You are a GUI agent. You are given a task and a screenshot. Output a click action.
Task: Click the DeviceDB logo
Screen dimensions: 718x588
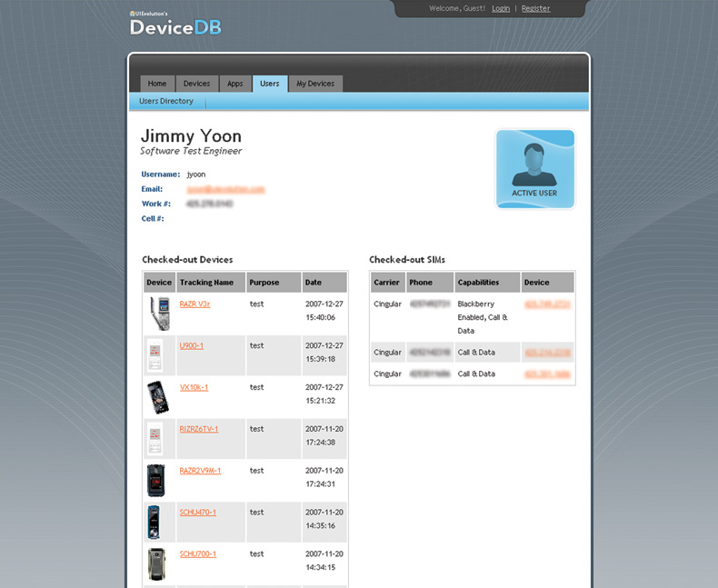point(175,25)
